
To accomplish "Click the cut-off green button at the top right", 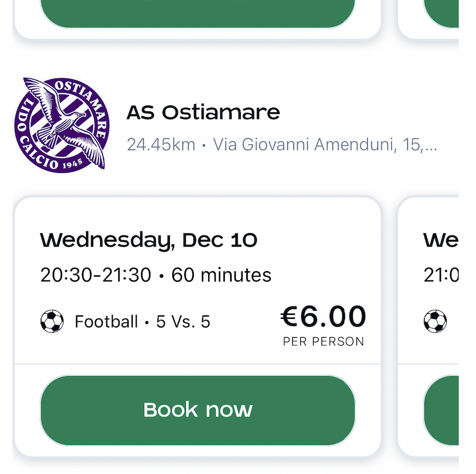I will tap(442, 13).
